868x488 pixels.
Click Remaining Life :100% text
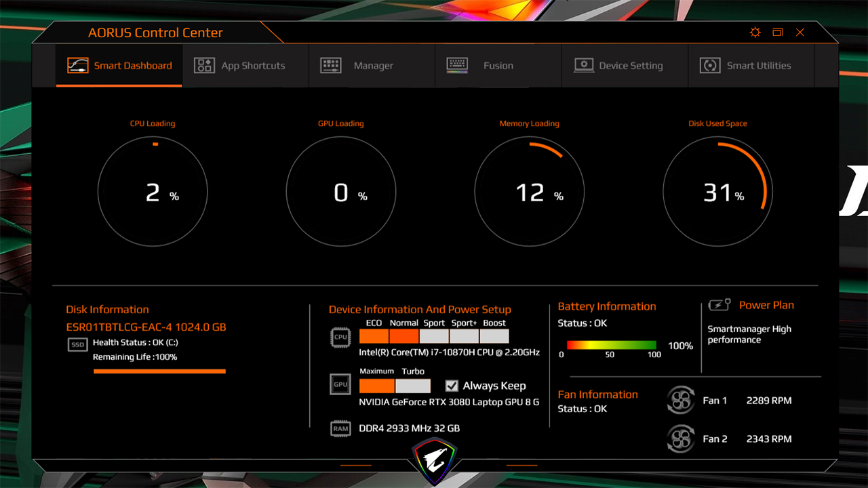click(x=135, y=357)
